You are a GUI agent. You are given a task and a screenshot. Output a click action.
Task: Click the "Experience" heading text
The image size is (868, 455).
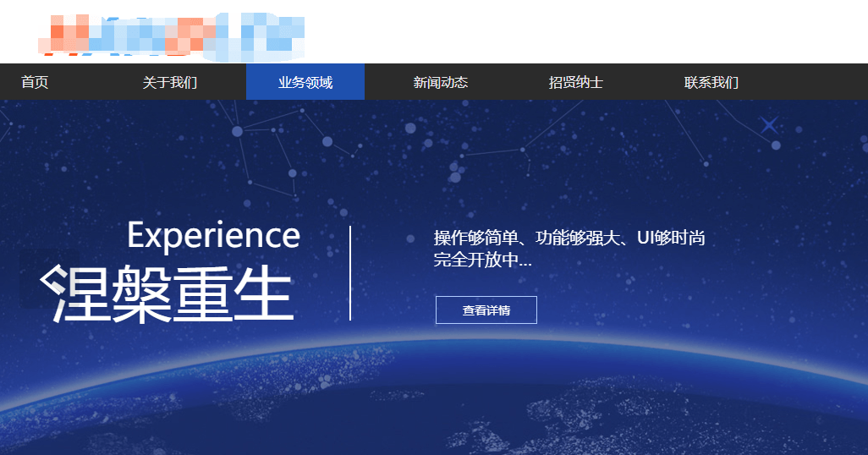[213, 235]
